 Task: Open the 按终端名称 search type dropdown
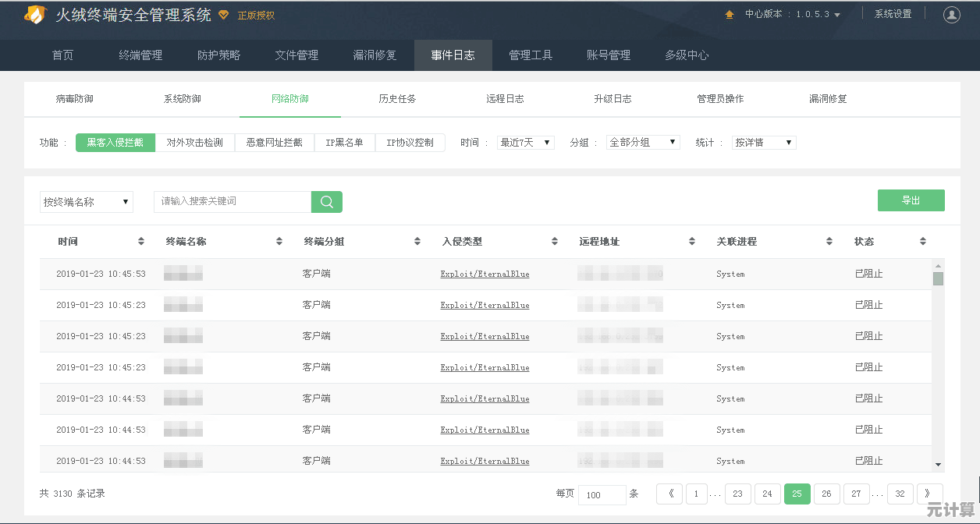[x=87, y=202]
